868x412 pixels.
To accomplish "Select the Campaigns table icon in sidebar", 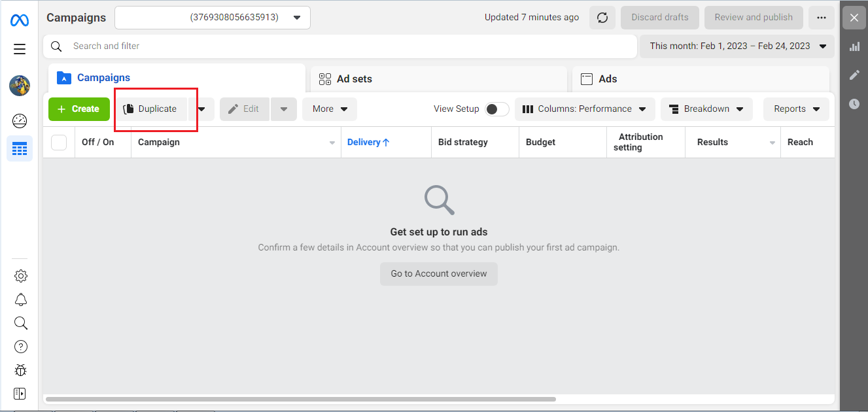I will point(20,149).
